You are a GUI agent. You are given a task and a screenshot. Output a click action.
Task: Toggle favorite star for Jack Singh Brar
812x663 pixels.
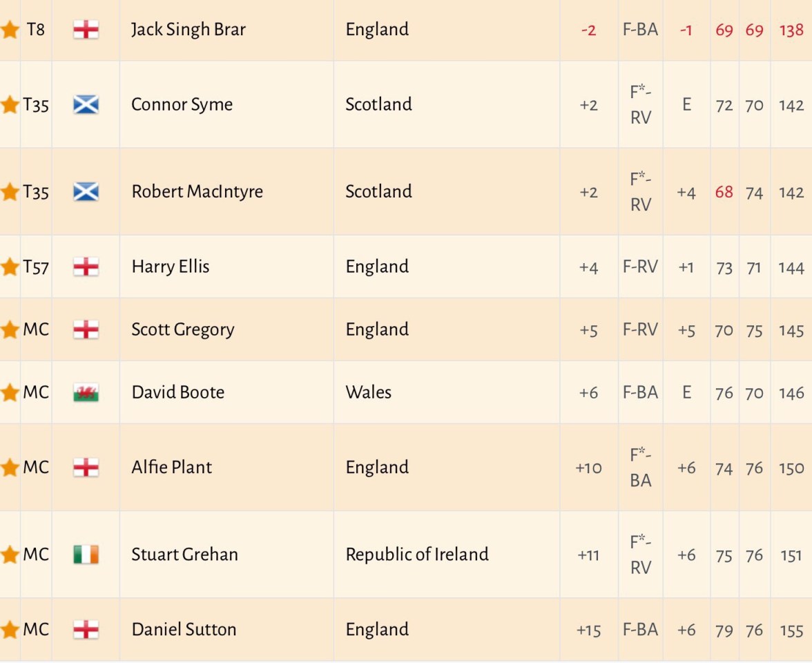coord(10,30)
